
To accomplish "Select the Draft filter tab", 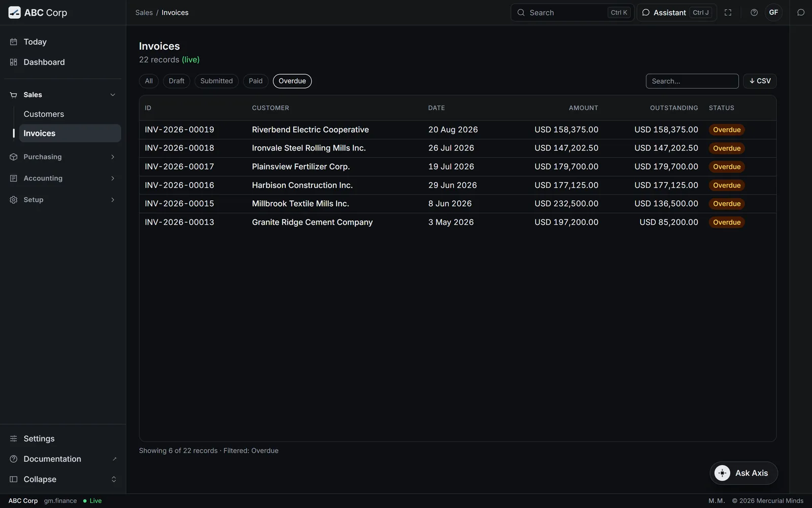I will [177, 81].
